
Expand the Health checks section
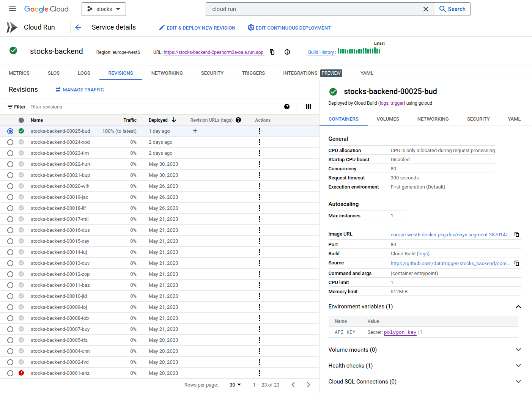(518, 366)
